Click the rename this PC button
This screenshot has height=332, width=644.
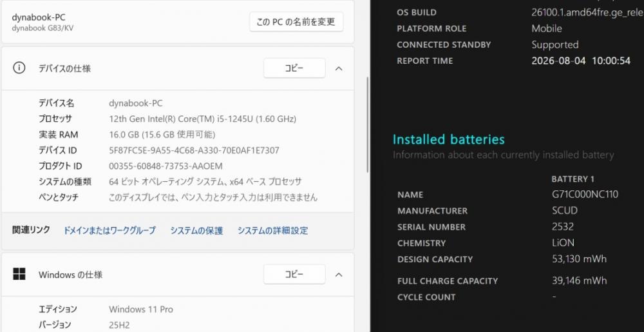pos(296,22)
